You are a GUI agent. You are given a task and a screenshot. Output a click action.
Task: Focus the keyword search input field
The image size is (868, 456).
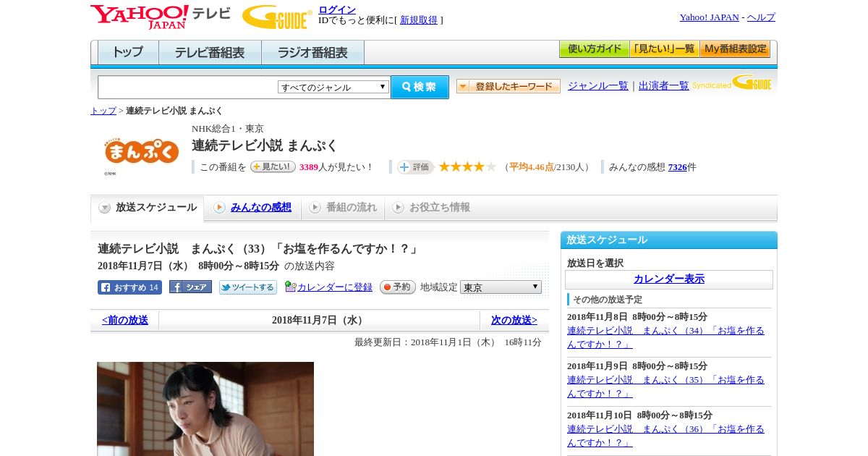[188, 87]
